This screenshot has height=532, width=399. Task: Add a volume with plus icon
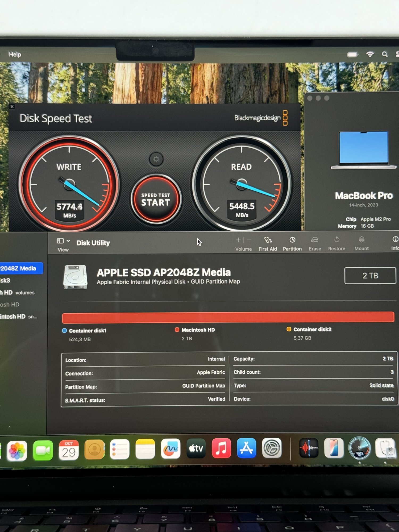[x=238, y=240]
